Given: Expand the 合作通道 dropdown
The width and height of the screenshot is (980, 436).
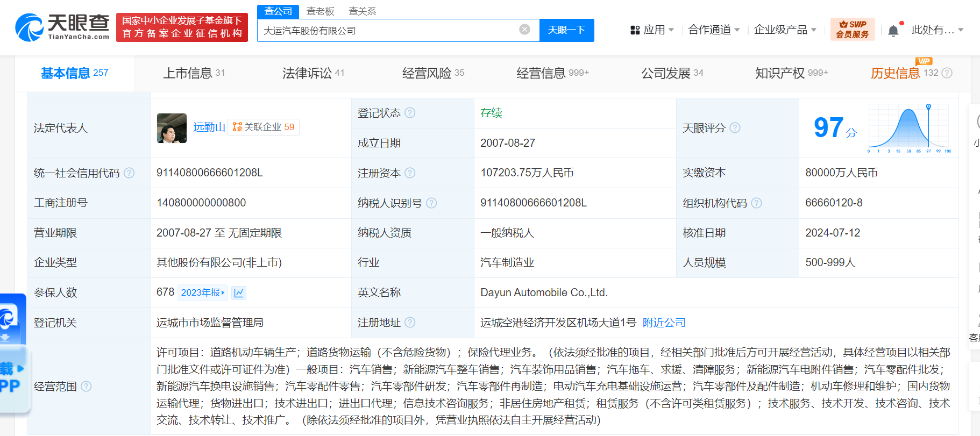Looking at the screenshot, I should [x=714, y=30].
